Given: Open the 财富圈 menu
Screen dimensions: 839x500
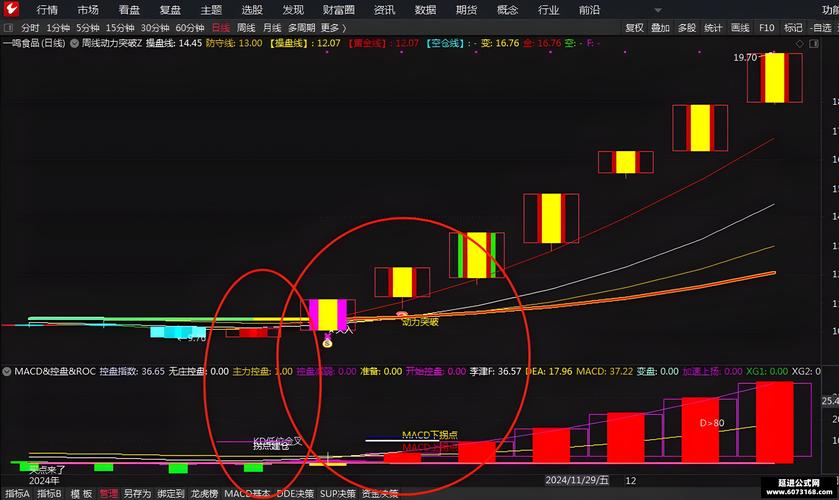Looking at the screenshot, I should pos(338,10).
